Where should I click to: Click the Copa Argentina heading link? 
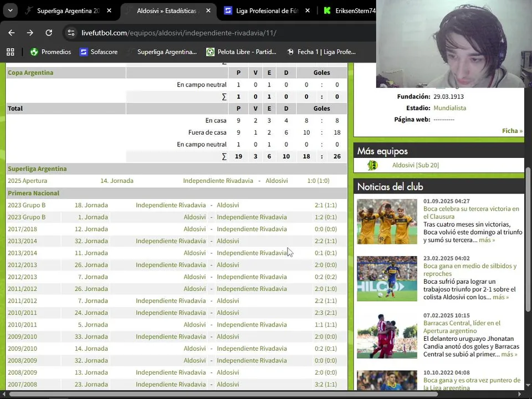tap(30, 73)
